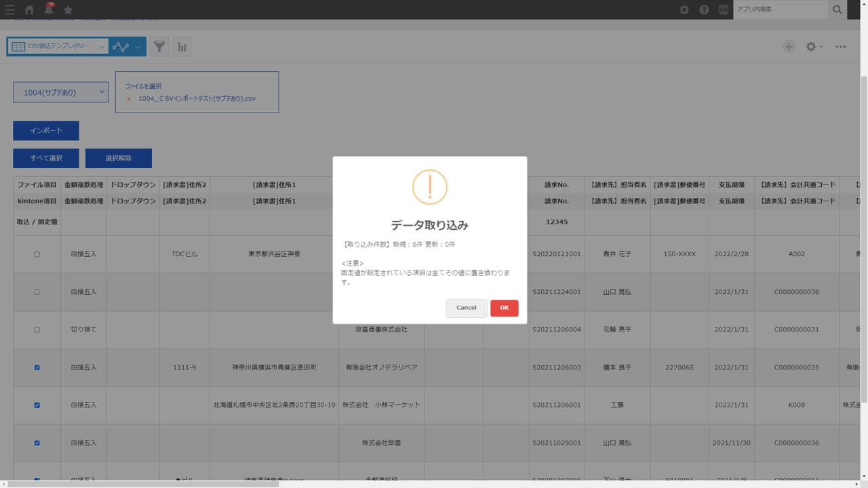
Task: Click the 切り捨て rounding cell
Action: 84,329
